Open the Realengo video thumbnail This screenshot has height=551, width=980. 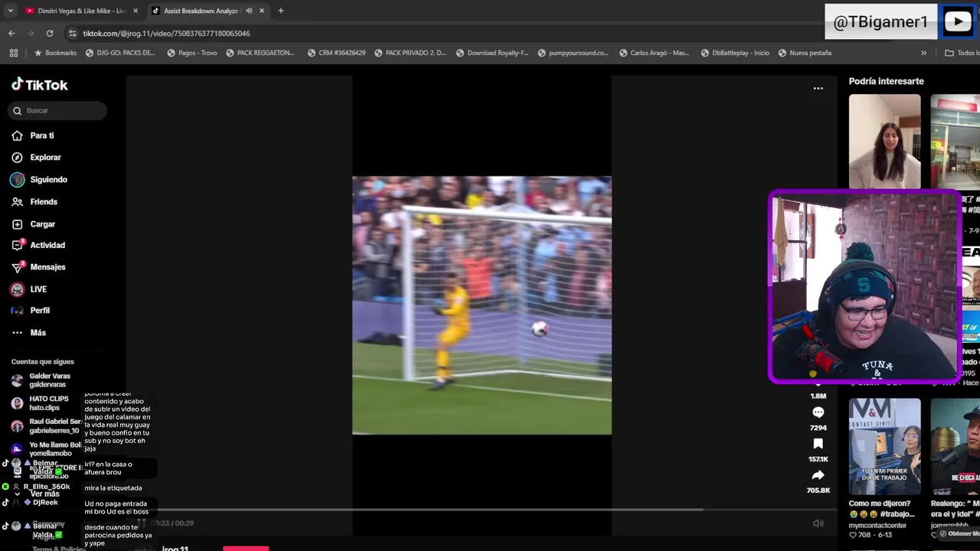[x=955, y=445]
